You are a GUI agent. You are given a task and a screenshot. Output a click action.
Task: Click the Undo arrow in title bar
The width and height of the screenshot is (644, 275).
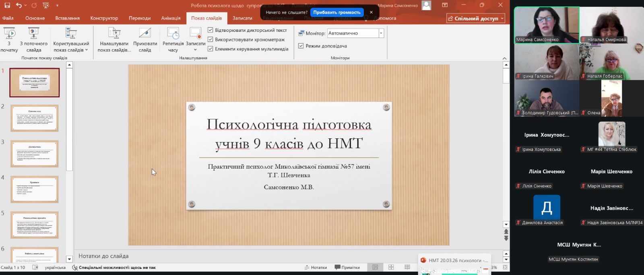[19, 5]
